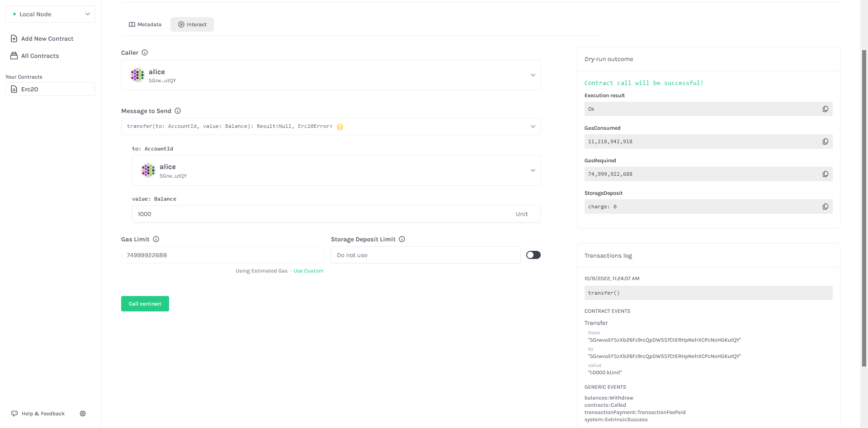868x428 pixels.
Task: Click the Caller info tooltip icon
Action: [x=145, y=52]
